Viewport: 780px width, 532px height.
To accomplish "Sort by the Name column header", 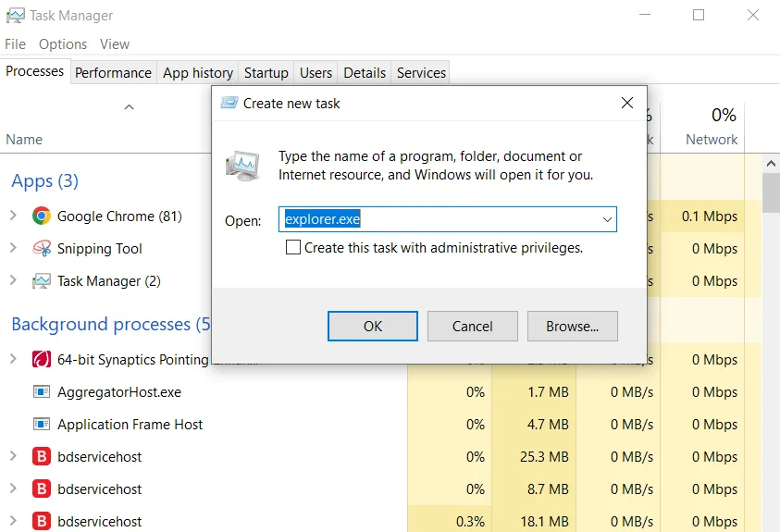I will tap(24, 139).
